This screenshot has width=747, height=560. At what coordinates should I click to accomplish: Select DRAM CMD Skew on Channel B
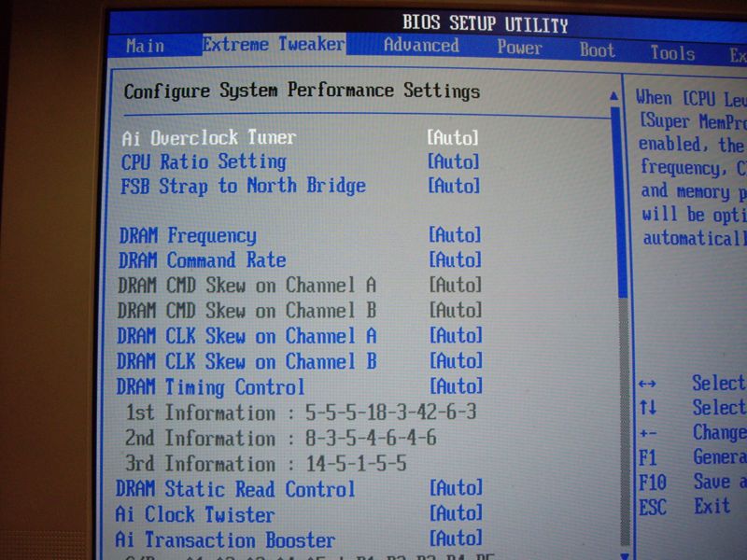[x=247, y=311]
